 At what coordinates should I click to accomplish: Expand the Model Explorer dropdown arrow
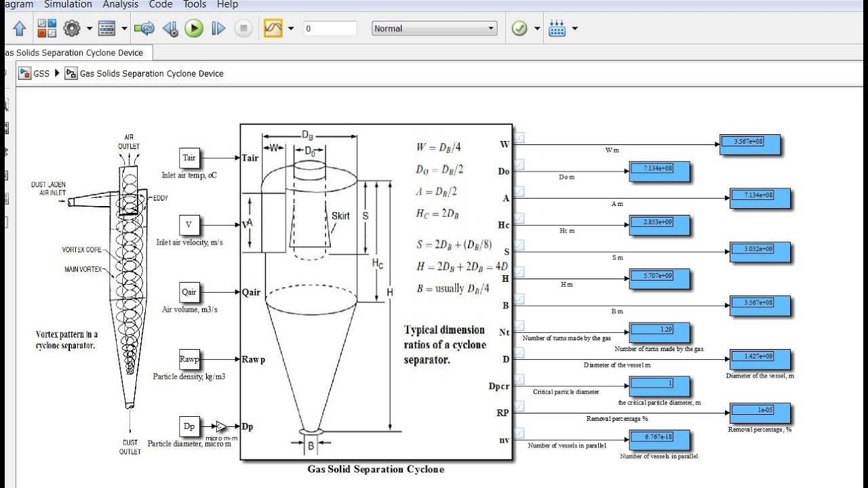point(124,28)
